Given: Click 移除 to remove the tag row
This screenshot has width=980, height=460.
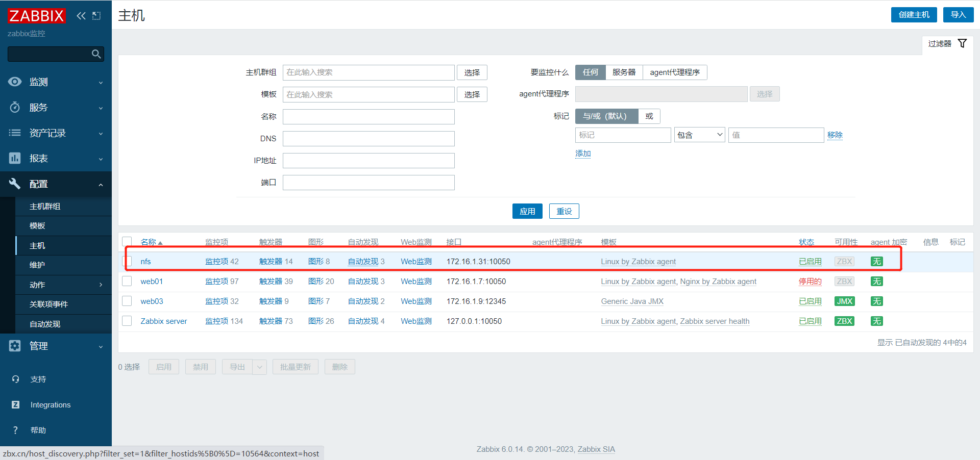Looking at the screenshot, I should 835,135.
